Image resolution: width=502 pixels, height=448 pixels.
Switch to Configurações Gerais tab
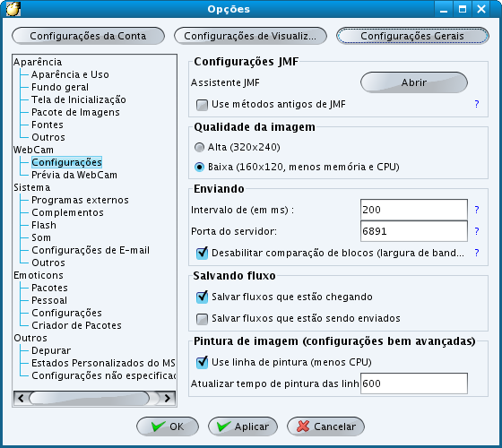click(x=412, y=36)
